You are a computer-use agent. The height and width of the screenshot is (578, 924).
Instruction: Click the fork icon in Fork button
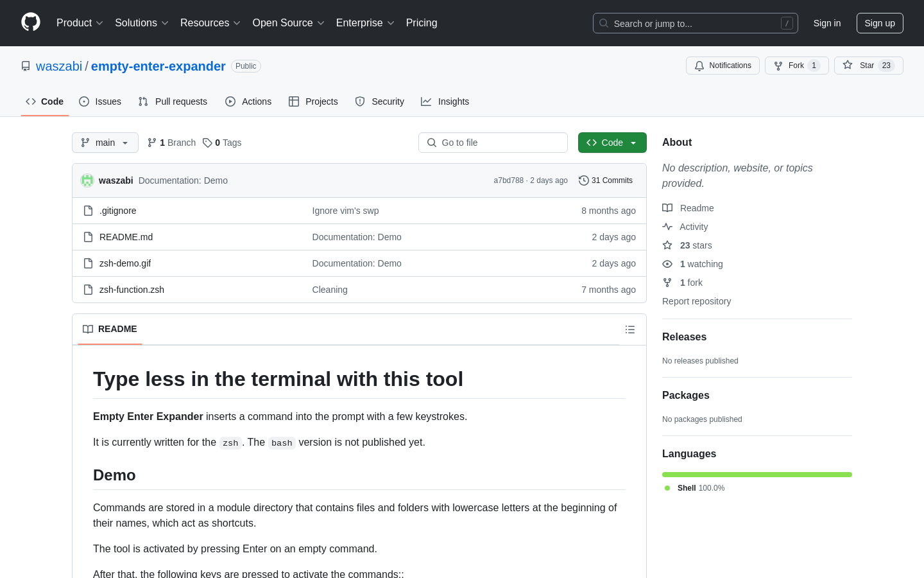point(778,66)
